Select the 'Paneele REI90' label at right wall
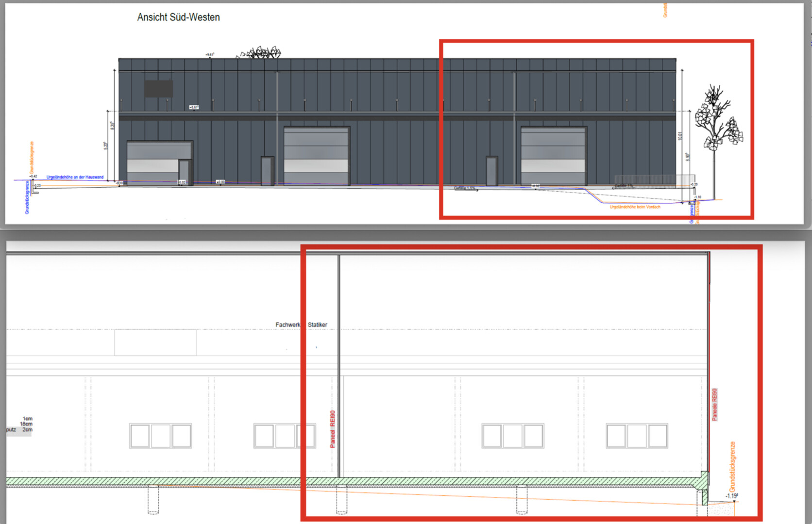812x524 pixels. pyautogui.click(x=714, y=404)
